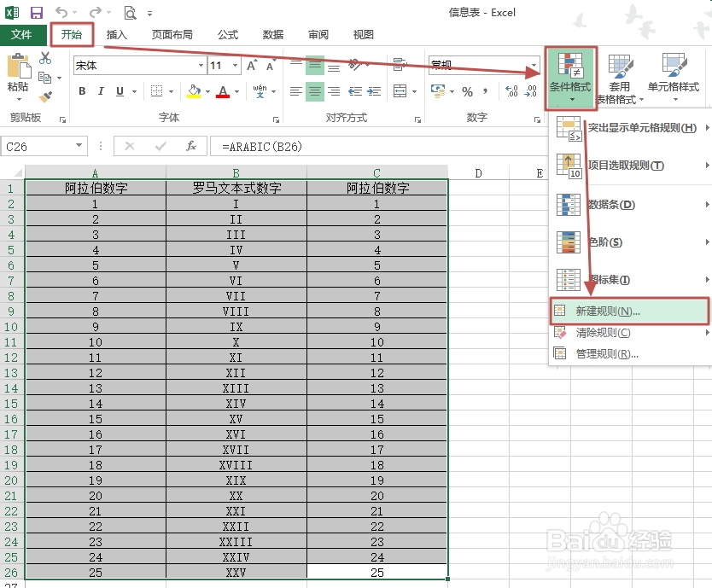Pick a font color from the red swatch
Viewport: 712px width, 588px height.
[221, 91]
